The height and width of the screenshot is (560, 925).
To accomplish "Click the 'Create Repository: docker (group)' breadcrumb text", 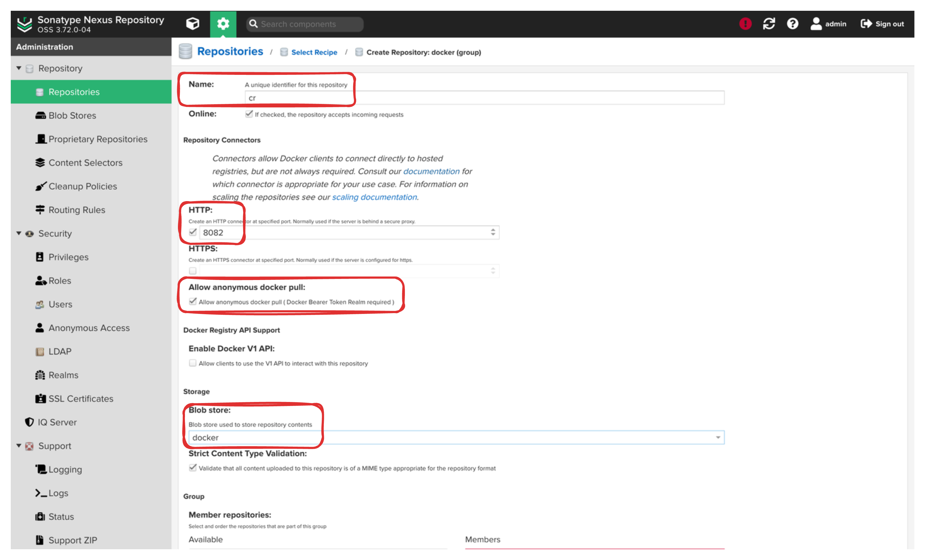I will 423,52.
